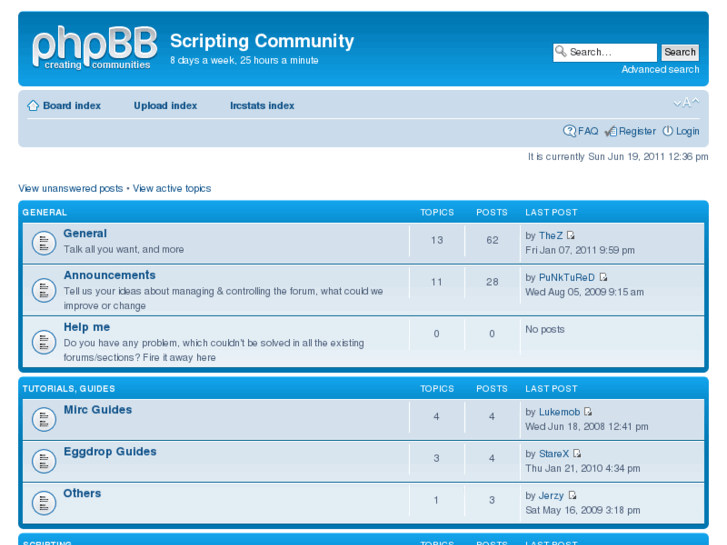Image resolution: width=727 pixels, height=545 pixels.
Task: Click the Announcements posts count 28
Action: tap(492, 282)
